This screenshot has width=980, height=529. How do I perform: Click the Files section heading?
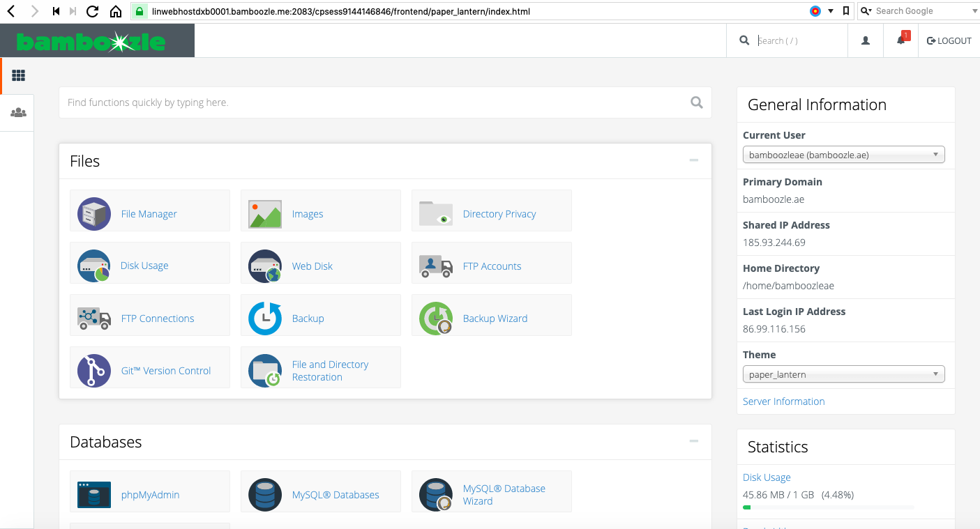coord(85,161)
